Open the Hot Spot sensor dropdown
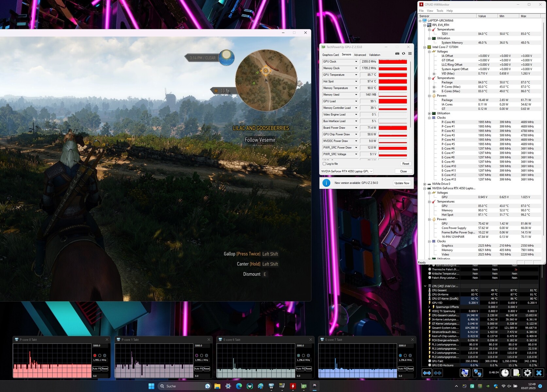 pyautogui.click(x=356, y=81)
